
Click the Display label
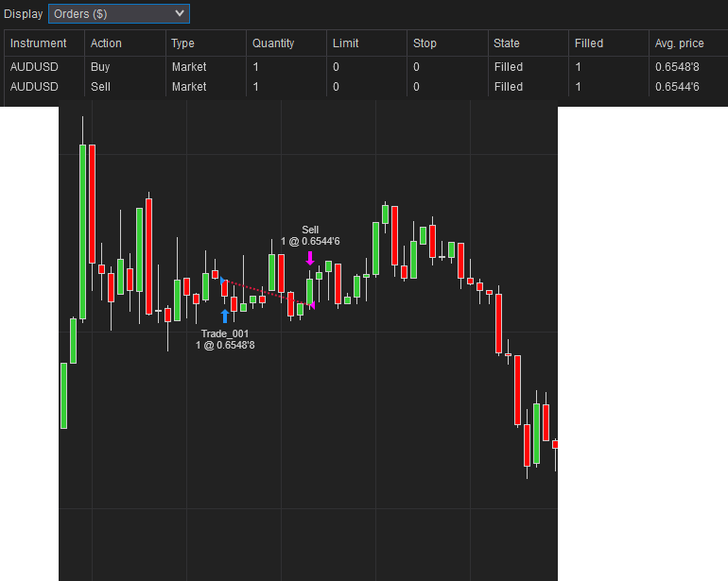coord(24,14)
